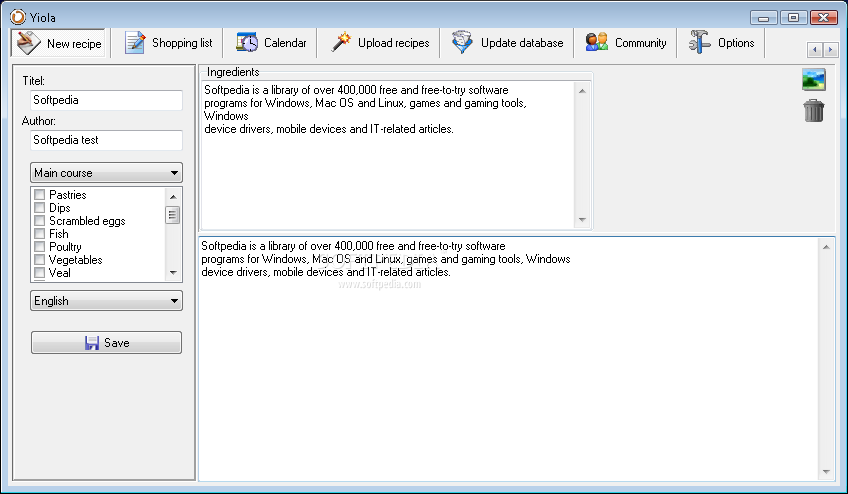Tick the Vegetables checkbox
Viewport: 848px width, 494px height.
39,259
